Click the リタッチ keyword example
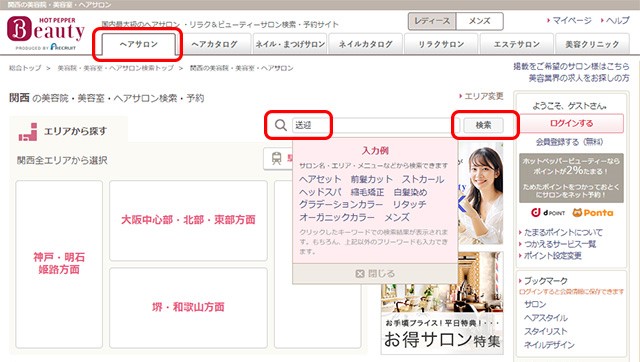 pos(409,204)
